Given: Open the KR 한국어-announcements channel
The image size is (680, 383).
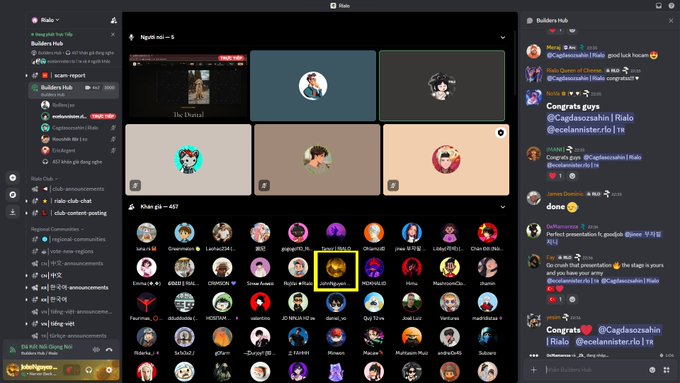Looking at the screenshot, I should [73, 288].
